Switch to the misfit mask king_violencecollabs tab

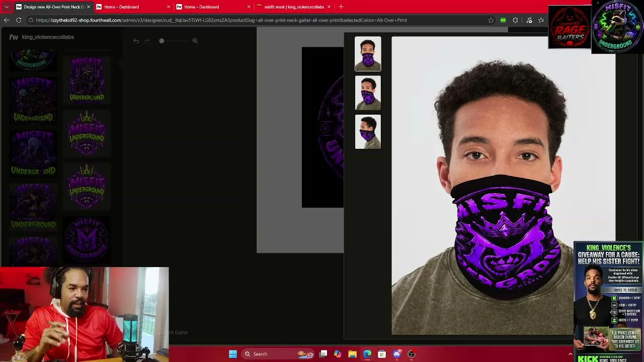(x=293, y=7)
